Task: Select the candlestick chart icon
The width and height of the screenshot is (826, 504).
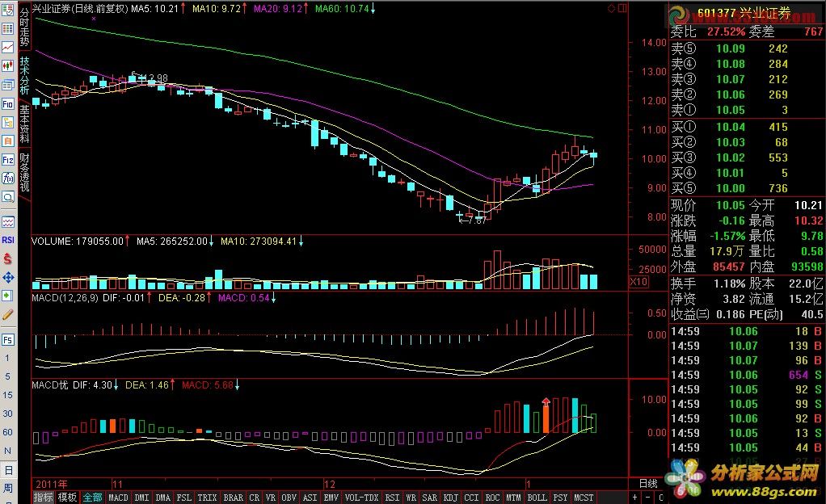Action: coord(8,66)
